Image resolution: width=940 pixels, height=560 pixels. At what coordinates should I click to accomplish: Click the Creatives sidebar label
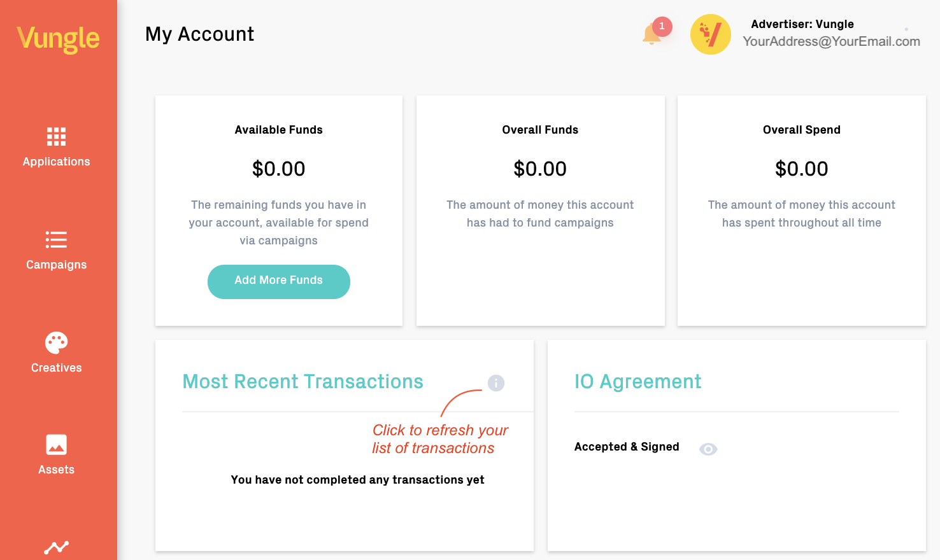pos(56,368)
